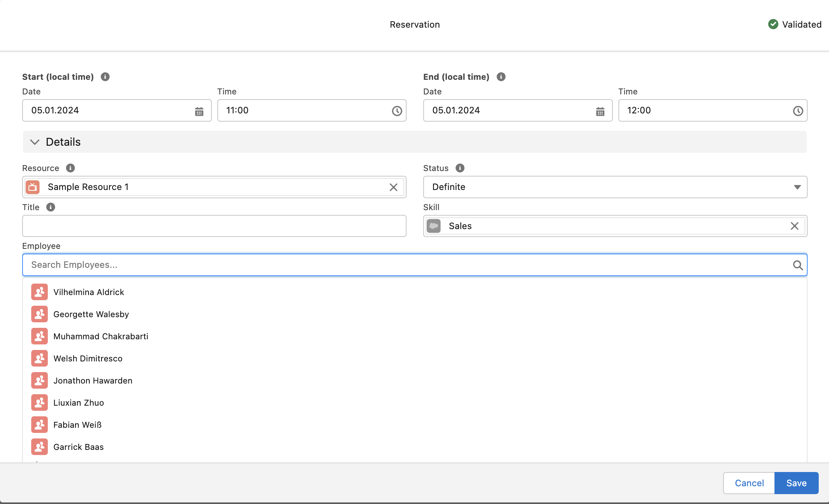Click the start time clock icon
Viewport: 829px width, 504px height.
(397, 111)
